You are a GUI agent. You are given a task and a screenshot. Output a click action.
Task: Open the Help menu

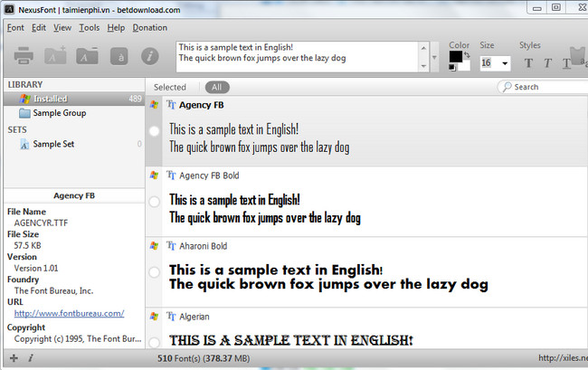[116, 28]
